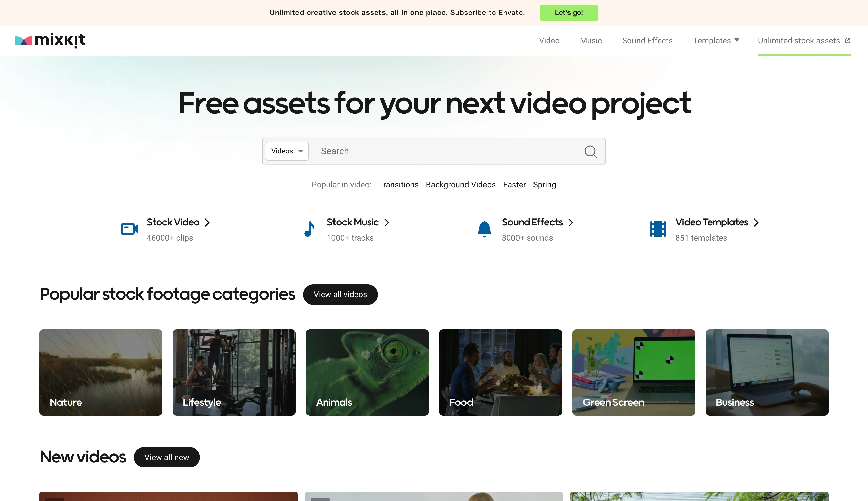
Task: Click the Mixkit logo
Action: pos(50,40)
